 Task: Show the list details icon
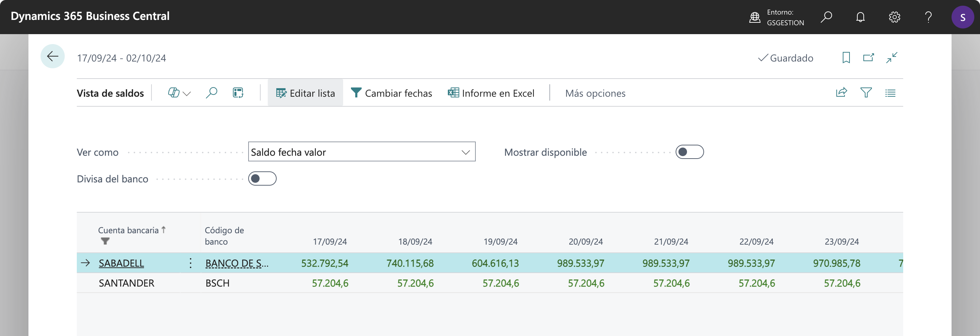[890, 93]
